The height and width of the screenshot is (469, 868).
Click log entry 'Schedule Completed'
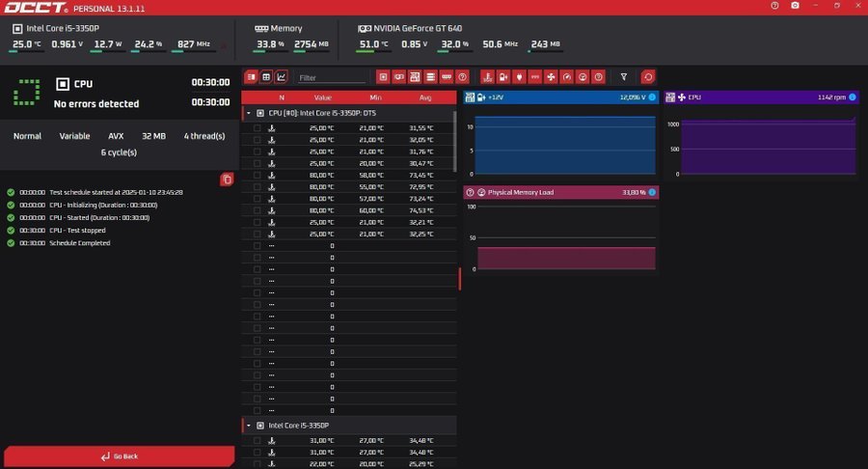80,243
